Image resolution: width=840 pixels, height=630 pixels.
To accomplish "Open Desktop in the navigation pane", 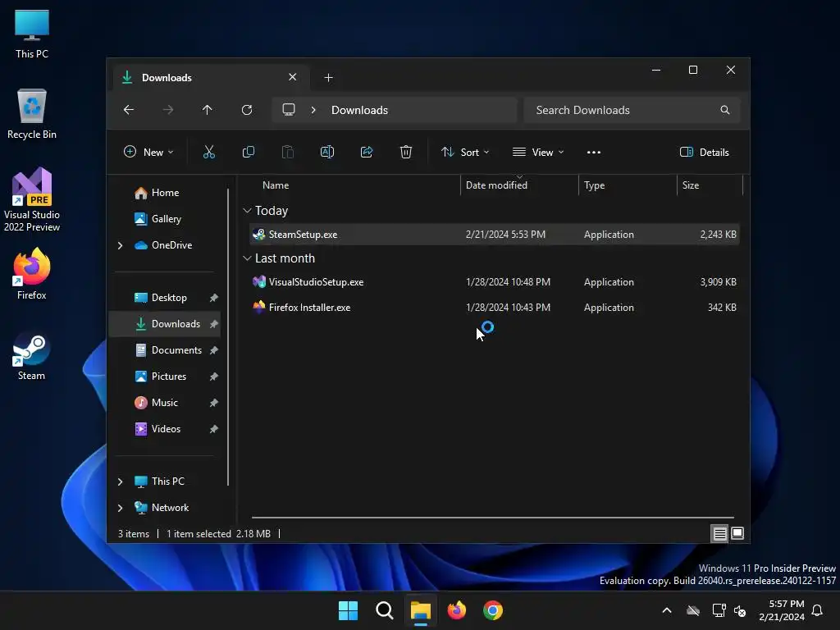I will click(161, 298).
